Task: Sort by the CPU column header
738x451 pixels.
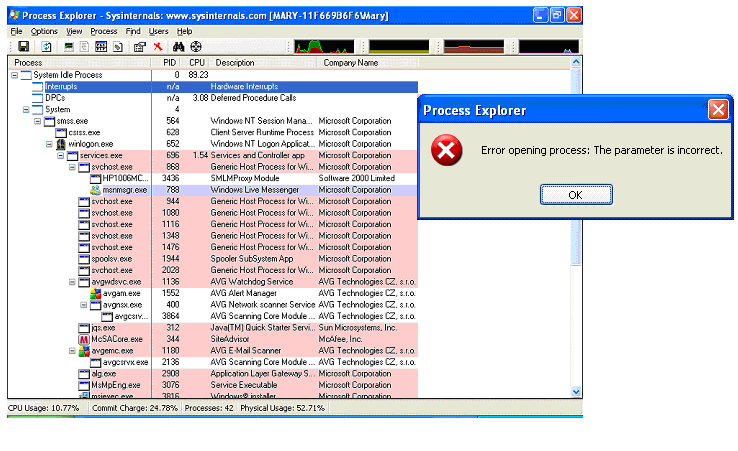Action: point(196,63)
